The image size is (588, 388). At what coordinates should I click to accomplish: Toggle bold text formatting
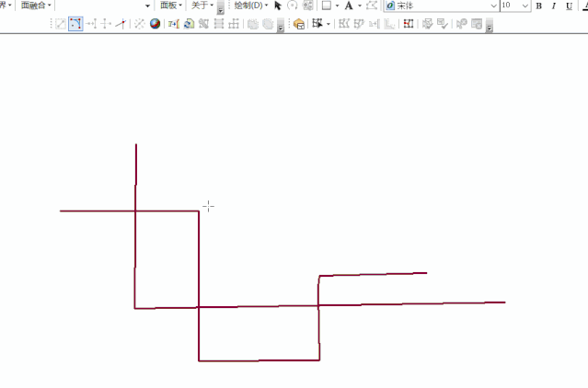[539, 6]
